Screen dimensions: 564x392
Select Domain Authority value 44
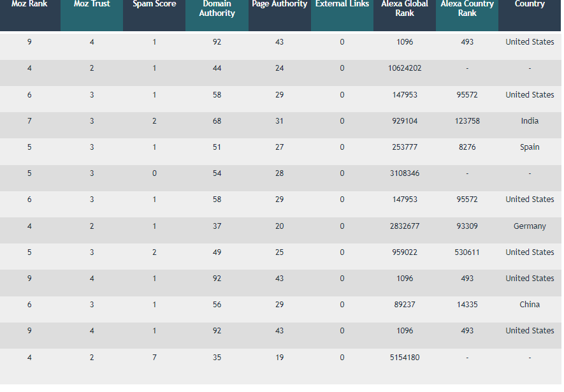(217, 68)
